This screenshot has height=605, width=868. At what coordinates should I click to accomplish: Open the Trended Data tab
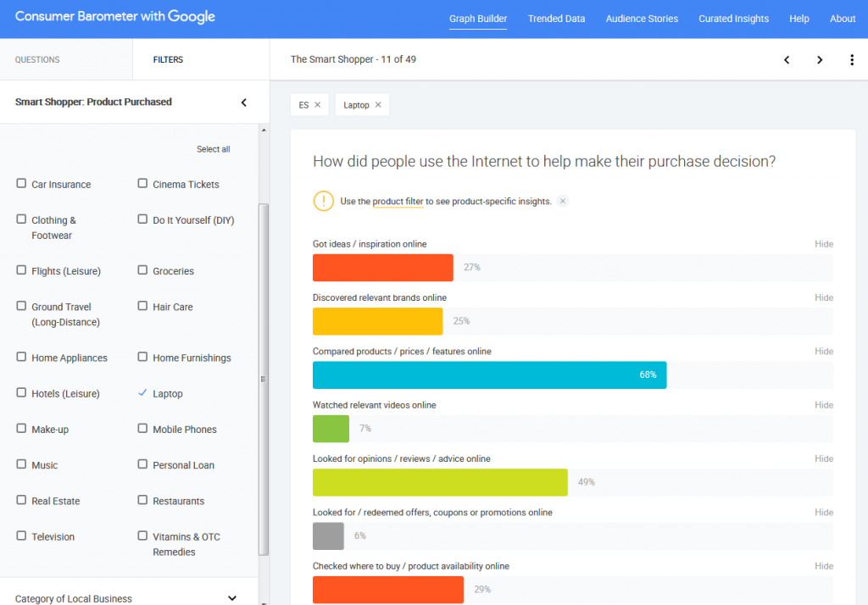(556, 19)
